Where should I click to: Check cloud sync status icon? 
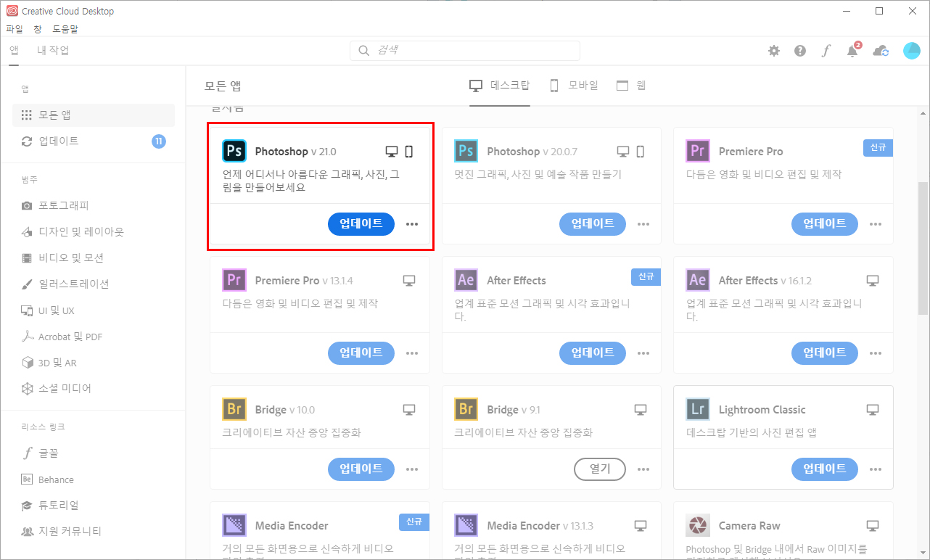tap(881, 51)
